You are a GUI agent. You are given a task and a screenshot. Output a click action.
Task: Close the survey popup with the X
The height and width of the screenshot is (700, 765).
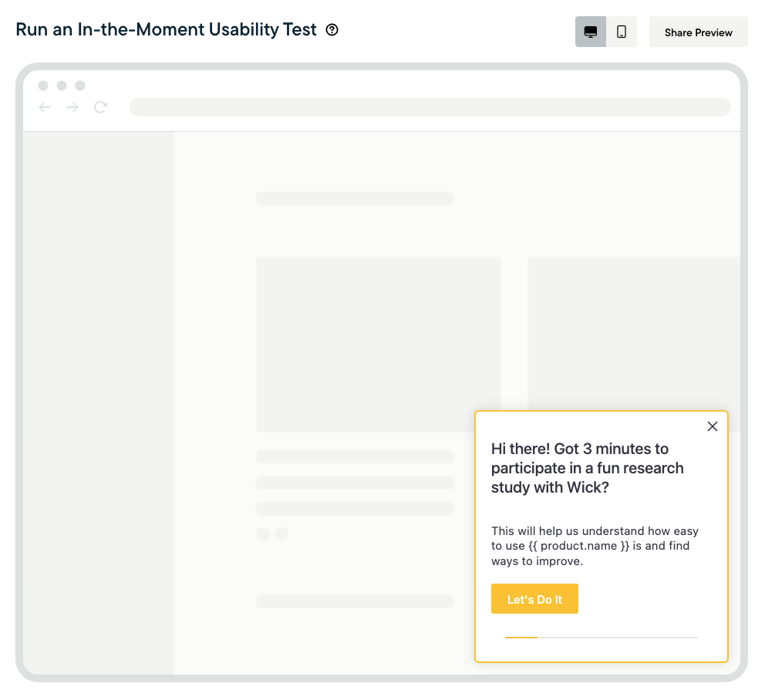(x=713, y=426)
